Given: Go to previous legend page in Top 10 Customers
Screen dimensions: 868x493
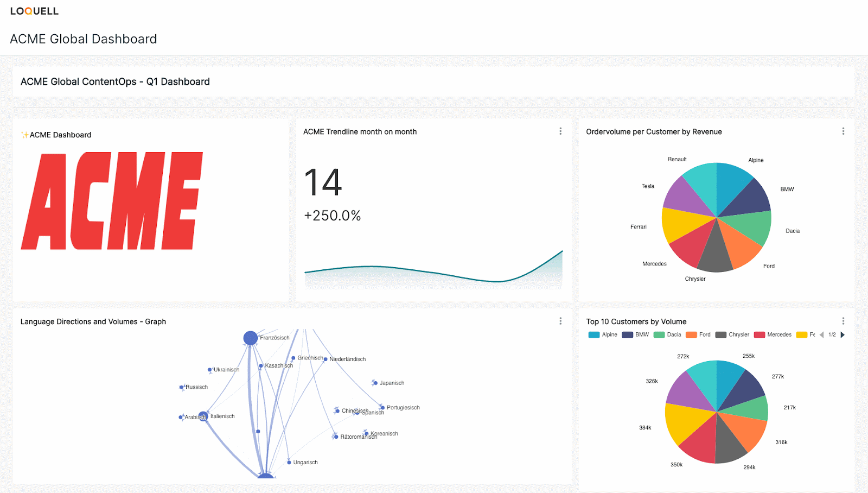Looking at the screenshot, I should (x=822, y=335).
